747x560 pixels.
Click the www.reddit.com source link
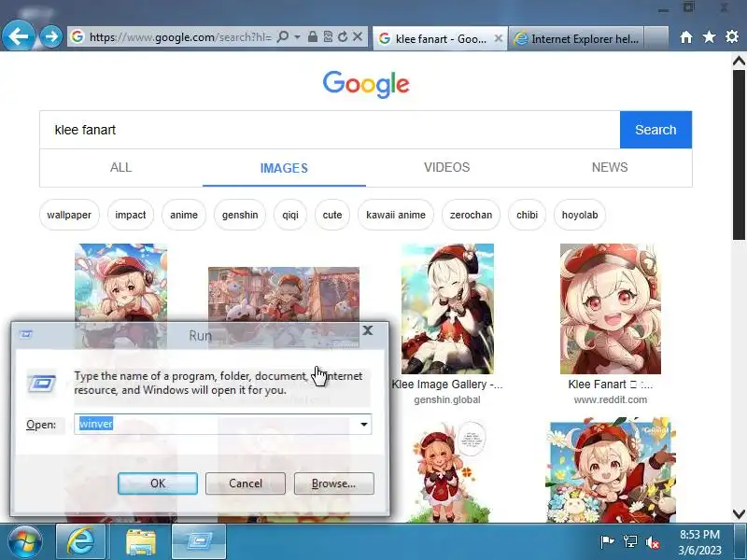coord(611,400)
